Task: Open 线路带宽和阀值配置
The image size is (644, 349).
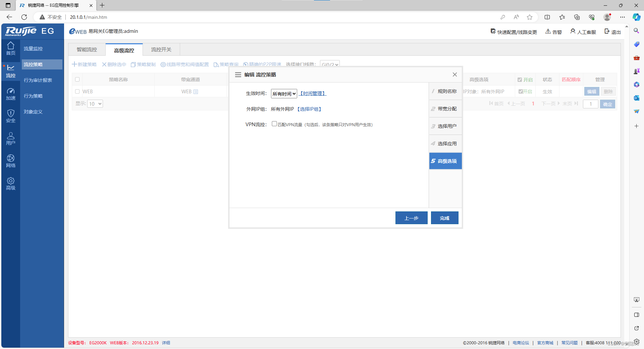Action: click(x=184, y=64)
